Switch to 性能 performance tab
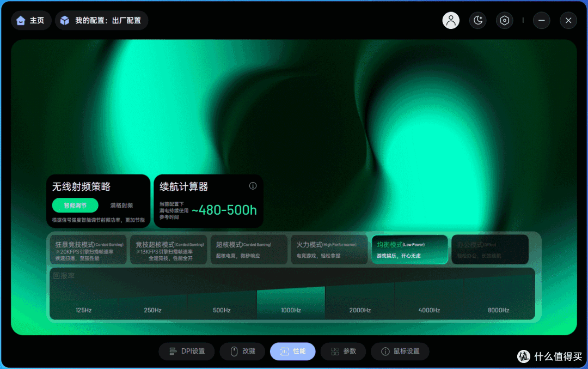 click(292, 352)
